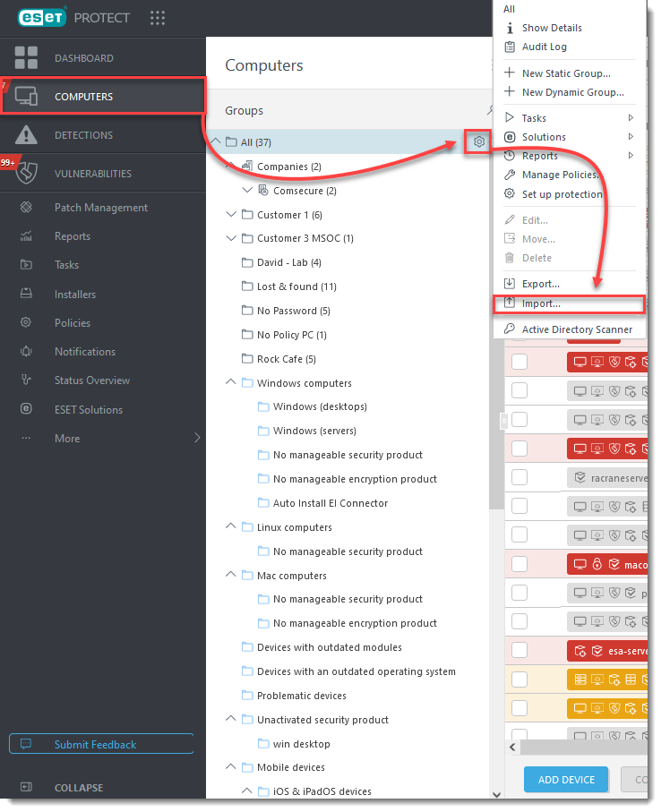This screenshot has width=661, height=812.
Task: Collapse the Mac computers group
Action: 231,574
